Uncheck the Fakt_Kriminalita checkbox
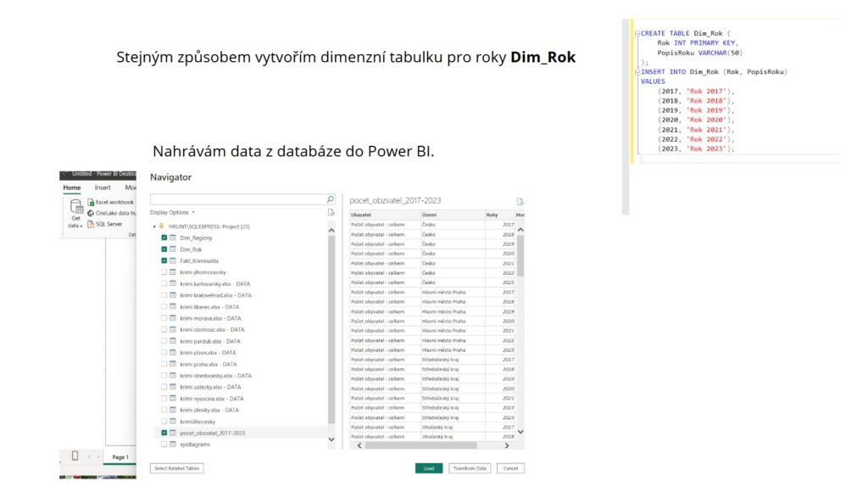The height and width of the screenshot is (487, 868). [x=164, y=260]
